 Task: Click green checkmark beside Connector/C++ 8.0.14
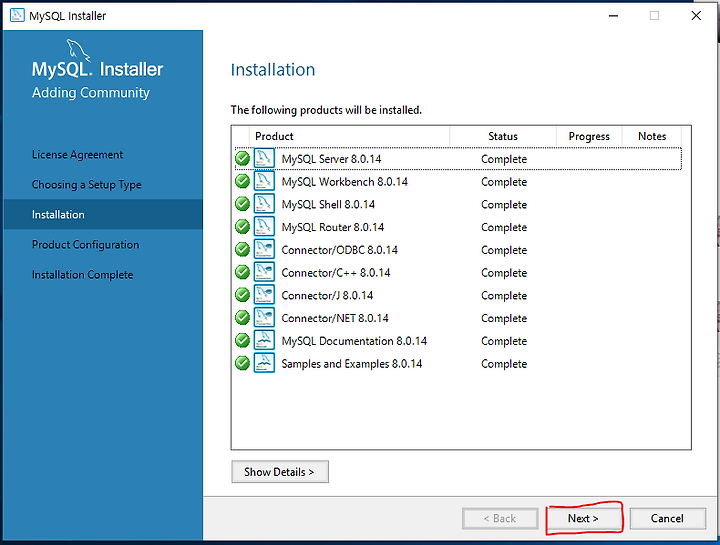coord(242,272)
